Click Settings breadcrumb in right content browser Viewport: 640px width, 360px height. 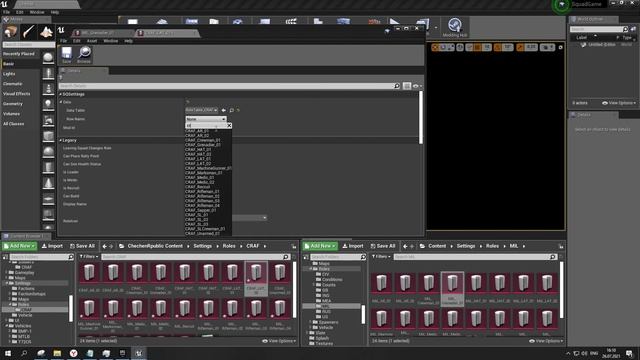[466, 246]
